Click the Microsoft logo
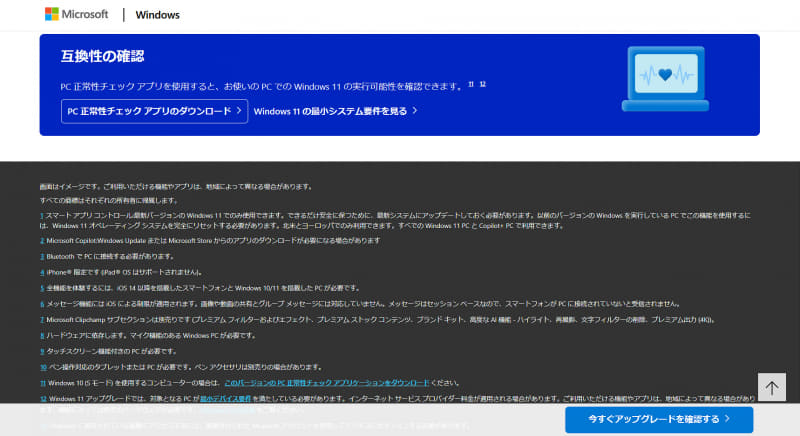800x436 pixels. coord(77,14)
